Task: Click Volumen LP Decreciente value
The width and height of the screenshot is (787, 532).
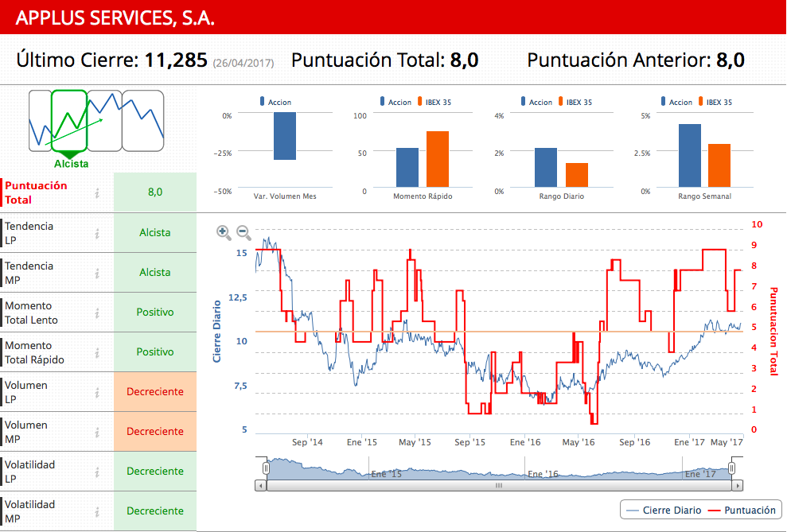Action: (155, 391)
